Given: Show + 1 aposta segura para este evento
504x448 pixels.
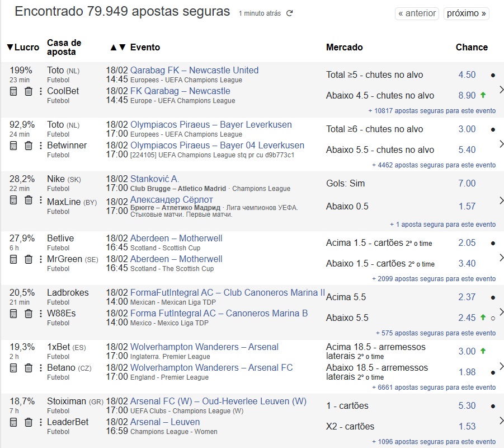Looking at the screenshot, I should [x=442, y=225].
